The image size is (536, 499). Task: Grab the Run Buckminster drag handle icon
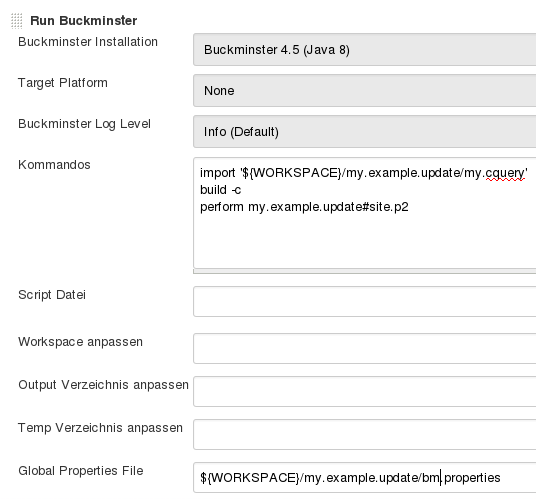(16, 21)
